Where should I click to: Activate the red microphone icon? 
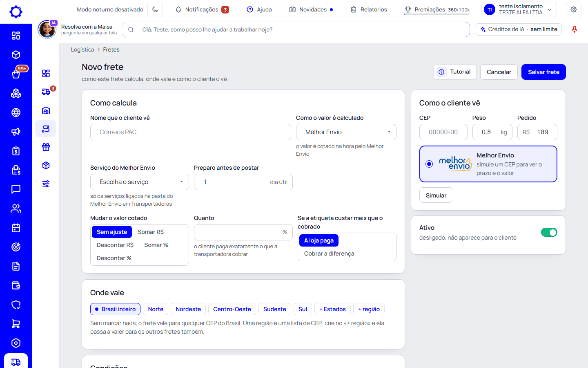[575, 29]
